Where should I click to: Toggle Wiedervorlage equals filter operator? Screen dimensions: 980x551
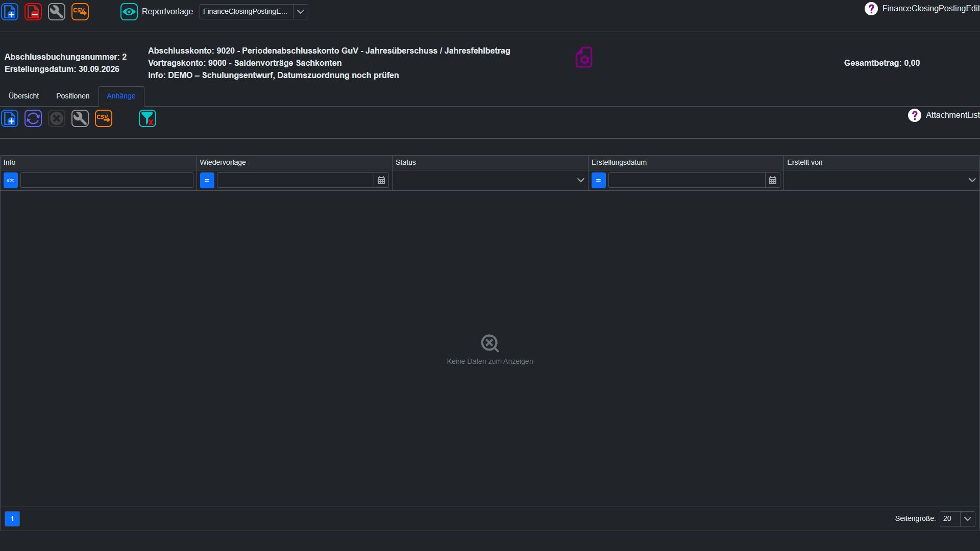tap(207, 180)
